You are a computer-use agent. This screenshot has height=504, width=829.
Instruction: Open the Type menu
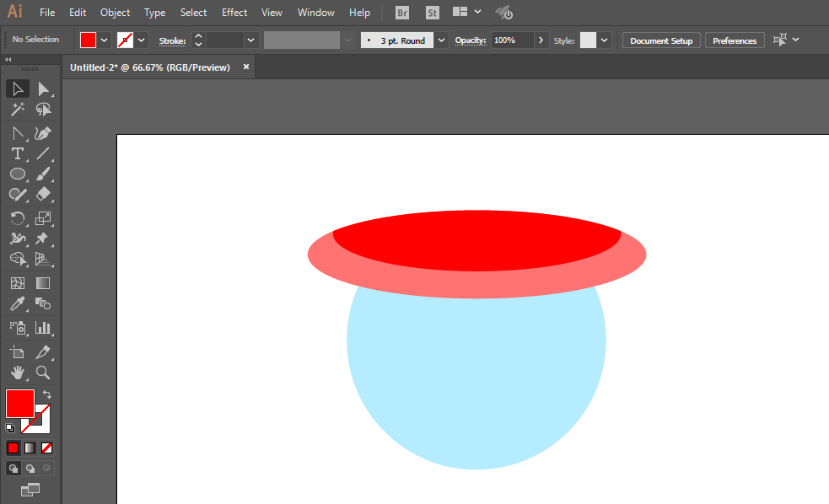154,12
